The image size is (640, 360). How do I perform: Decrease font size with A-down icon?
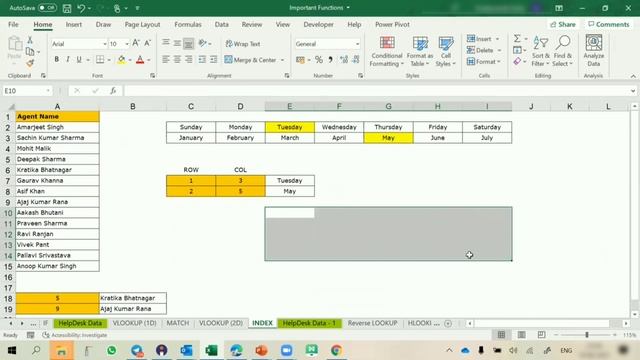tap(148, 43)
